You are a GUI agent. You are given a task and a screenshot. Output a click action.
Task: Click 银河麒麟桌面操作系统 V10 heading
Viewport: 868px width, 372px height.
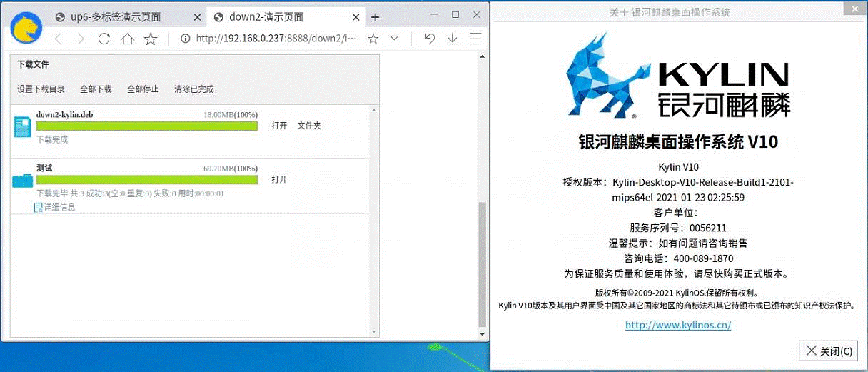tap(678, 141)
